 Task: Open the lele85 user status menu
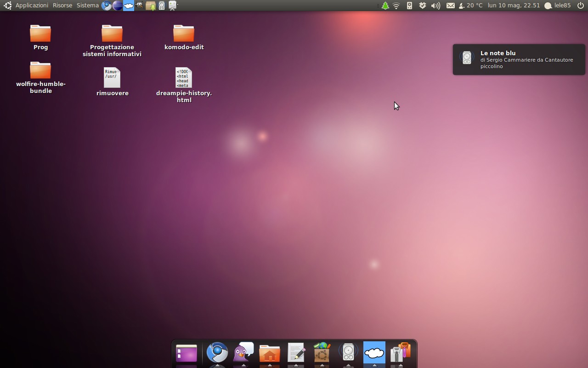[558, 6]
